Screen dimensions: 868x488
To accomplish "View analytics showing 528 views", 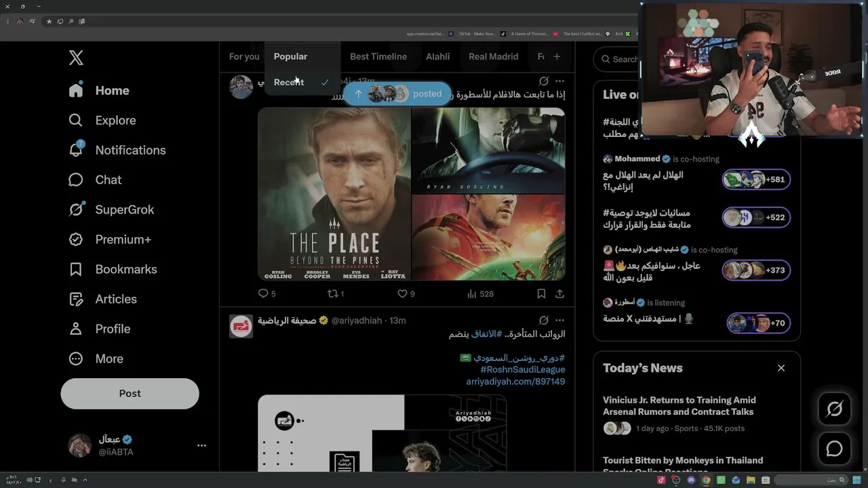I will tap(481, 293).
